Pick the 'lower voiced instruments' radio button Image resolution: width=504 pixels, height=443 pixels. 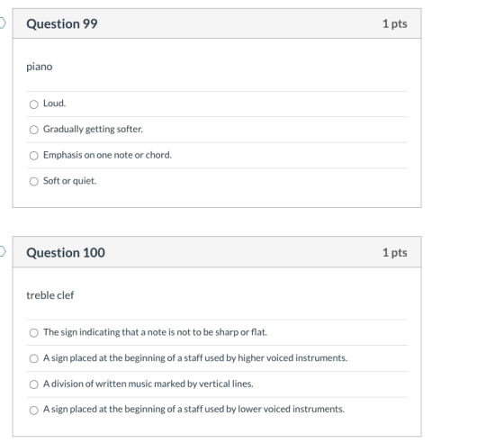(34, 411)
